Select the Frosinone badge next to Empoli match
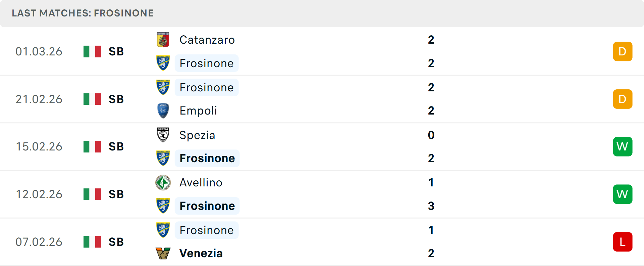The height and width of the screenshot is (266, 644). coord(163,87)
